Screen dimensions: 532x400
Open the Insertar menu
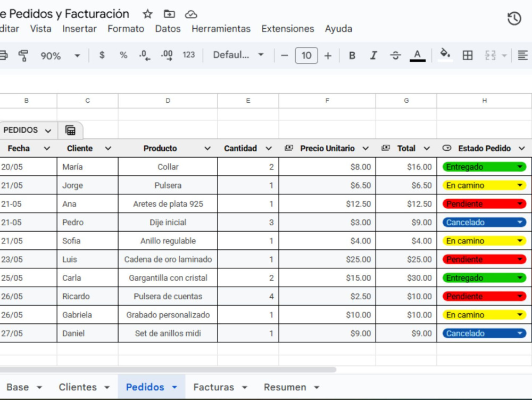click(x=79, y=29)
